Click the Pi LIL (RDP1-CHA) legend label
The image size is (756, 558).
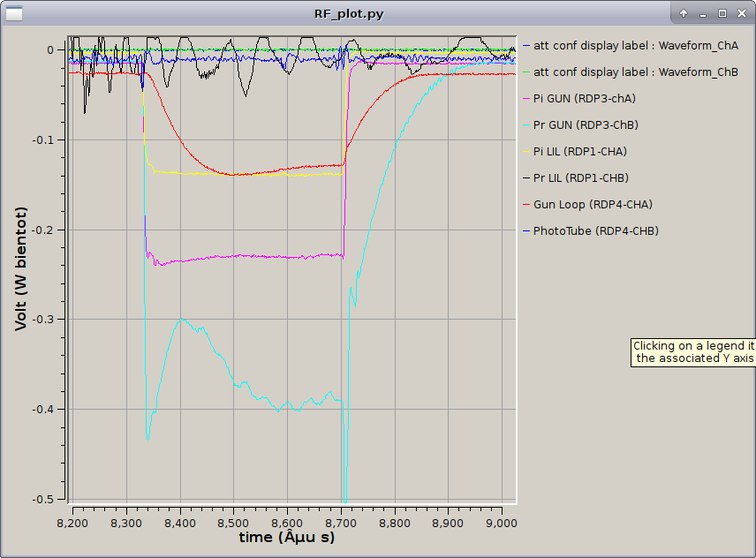click(580, 151)
